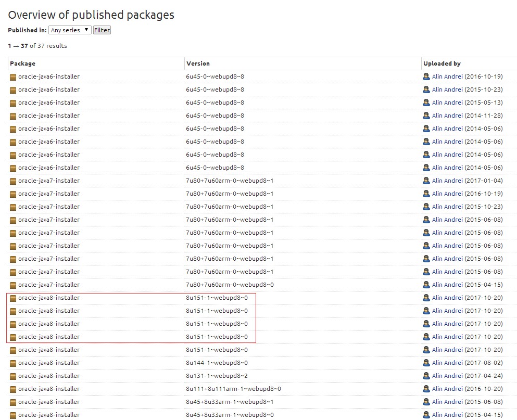Open Alin Andrei link for java8 dated 2015-04-15
517x420 pixels.
click(x=447, y=415)
